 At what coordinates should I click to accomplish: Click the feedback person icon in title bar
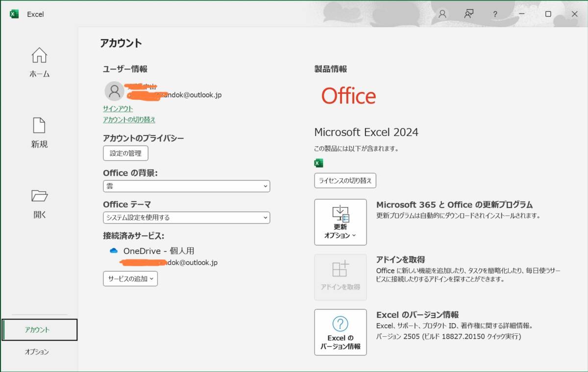[x=469, y=14]
